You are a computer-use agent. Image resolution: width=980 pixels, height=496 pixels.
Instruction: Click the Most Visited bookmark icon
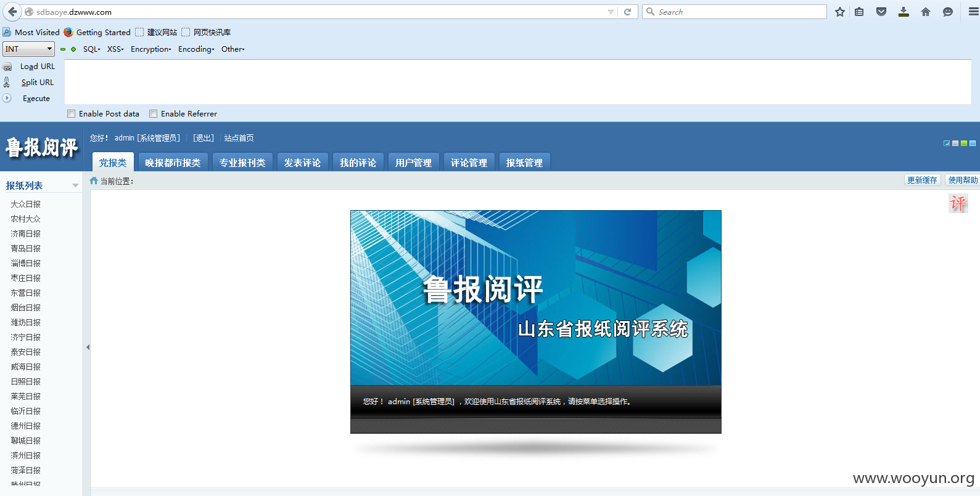(7, 32)
